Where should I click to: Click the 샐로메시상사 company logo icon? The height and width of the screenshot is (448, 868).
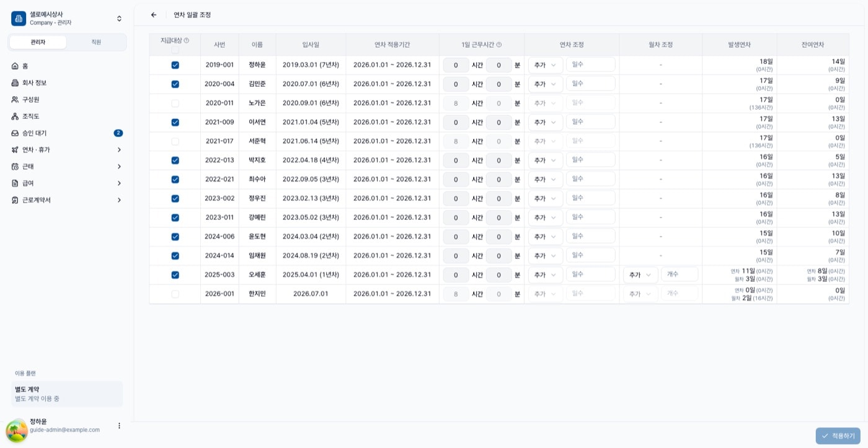pos(19,19)
